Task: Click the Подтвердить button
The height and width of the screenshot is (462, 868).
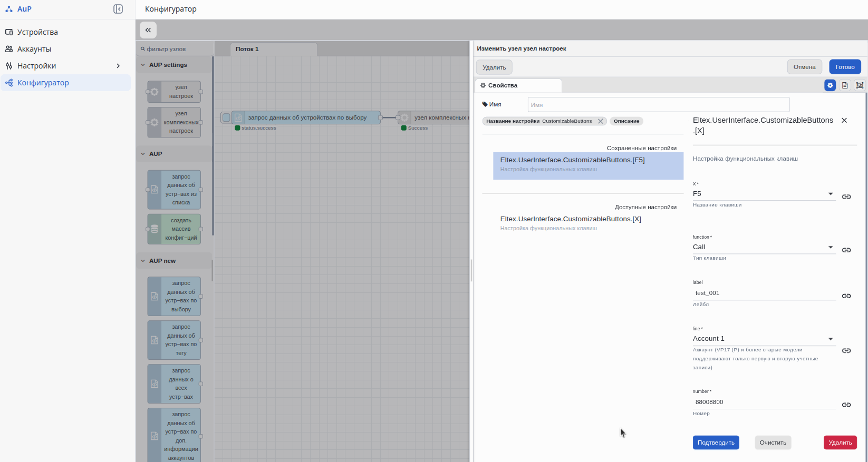Action: (716, 443)
